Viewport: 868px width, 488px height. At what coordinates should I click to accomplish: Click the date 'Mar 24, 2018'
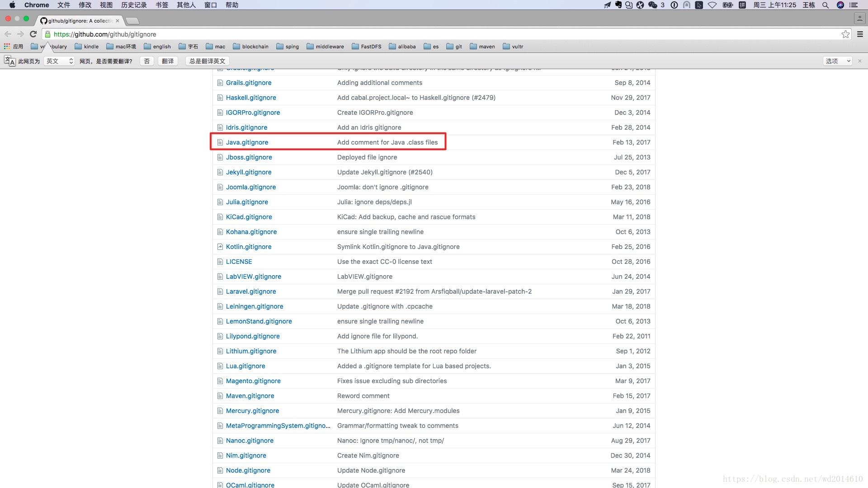click(x=631, y=470)
